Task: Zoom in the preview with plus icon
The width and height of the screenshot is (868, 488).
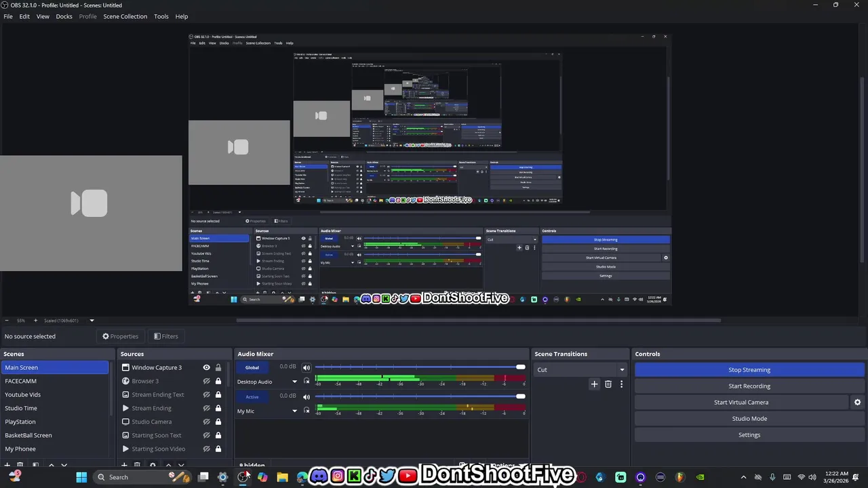Action: 35,321
